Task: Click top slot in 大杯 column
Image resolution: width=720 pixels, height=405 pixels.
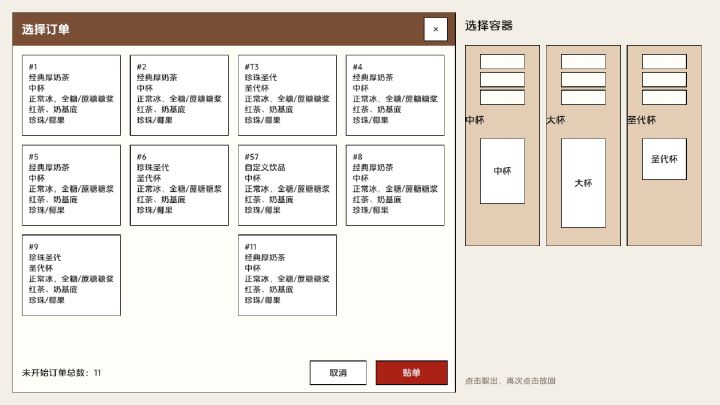Action: coord(583,62)
